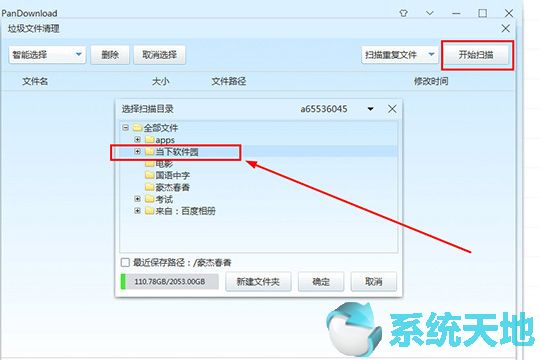Viewport: 540px width, 360px height.
Task: Collapse the 全部文件 root node
Action: click(x=125, y=128)
